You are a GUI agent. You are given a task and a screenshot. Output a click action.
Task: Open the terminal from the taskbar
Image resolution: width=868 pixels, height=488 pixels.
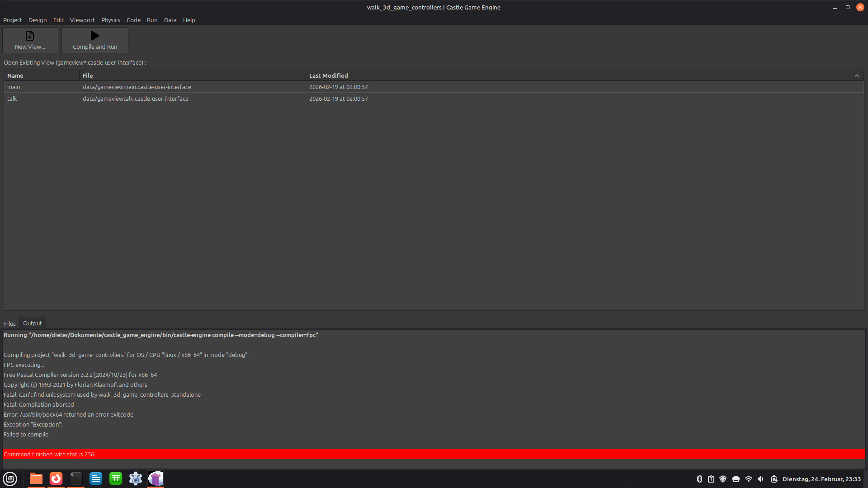(76, 479)
